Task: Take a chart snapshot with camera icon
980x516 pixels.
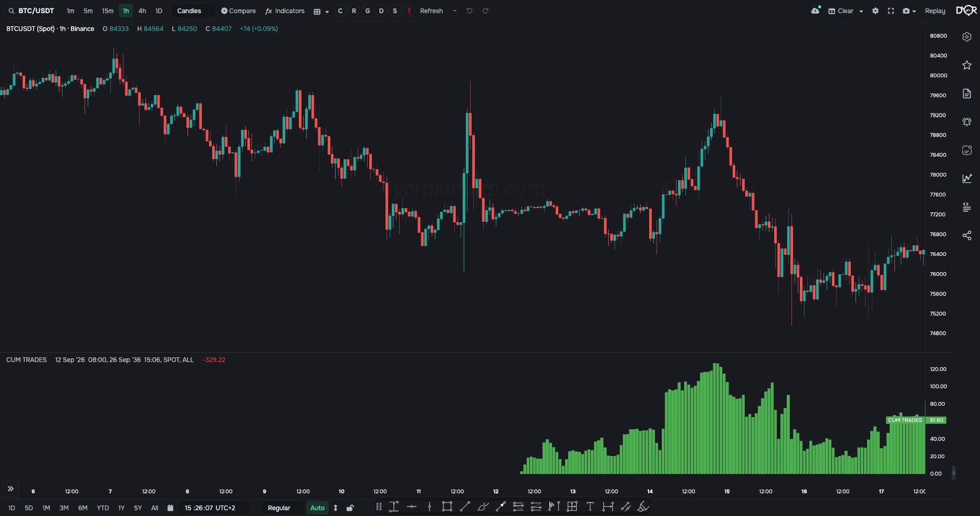Action: (906, 11)
